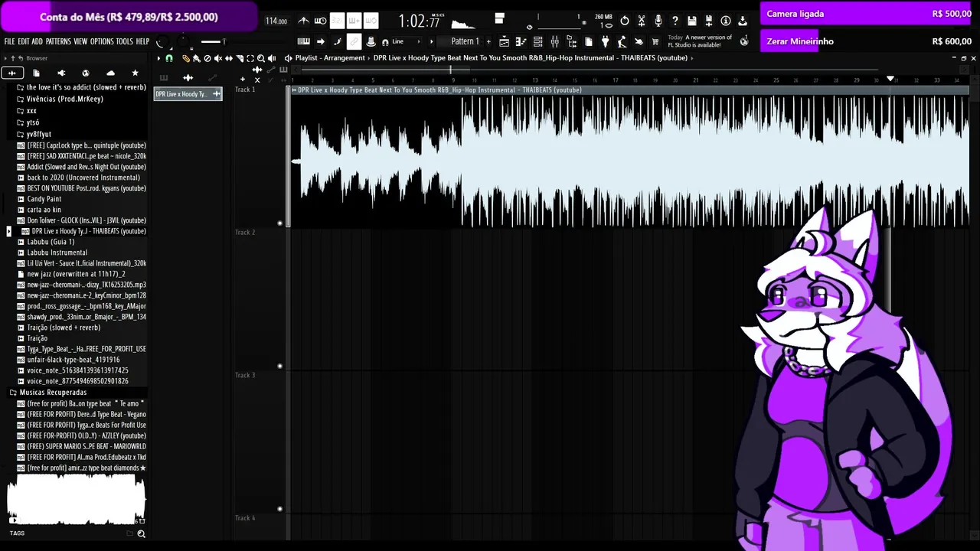Screen dimensions: 980x551
Task: Select the playlist Mute tool
Action: 217,58
